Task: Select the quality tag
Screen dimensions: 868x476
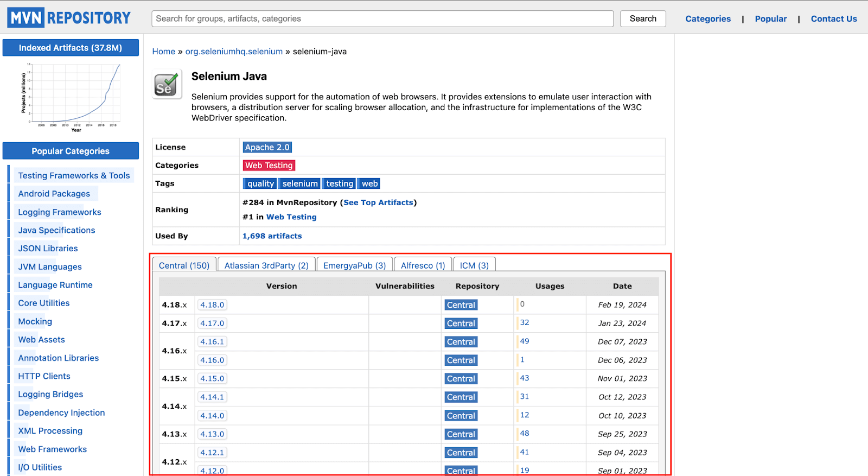Action: pyautogui.click(x=260, y=183)
